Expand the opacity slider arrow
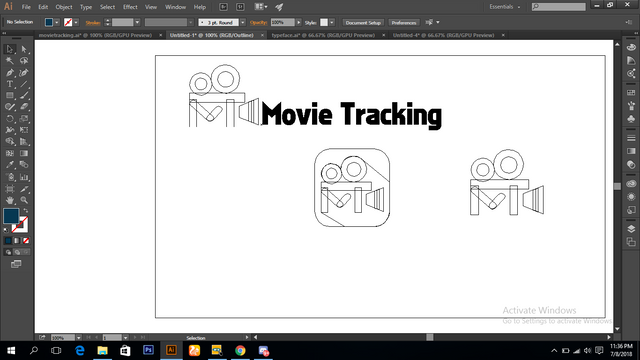The height and width of the screenshot is (360, 640). 299,22
